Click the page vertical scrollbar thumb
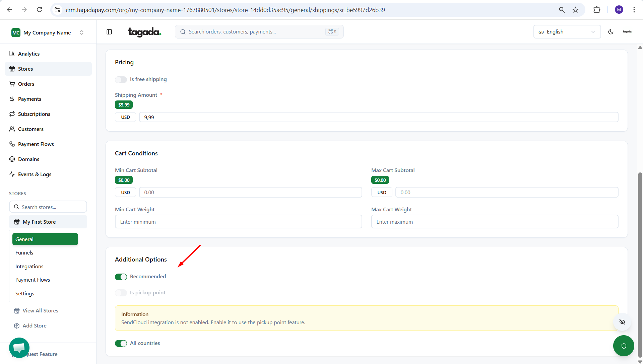643x364 pixels. pyautogui.click(x=640, y=265)
